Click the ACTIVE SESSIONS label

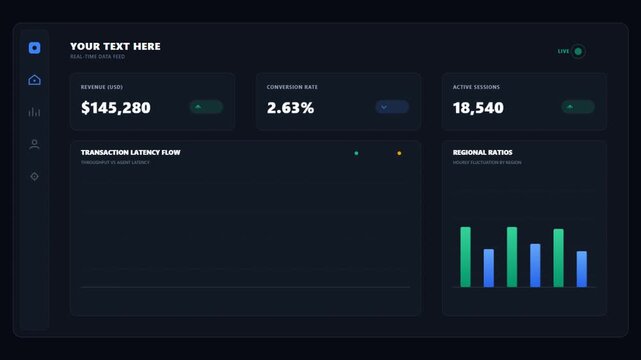[476, 87]
